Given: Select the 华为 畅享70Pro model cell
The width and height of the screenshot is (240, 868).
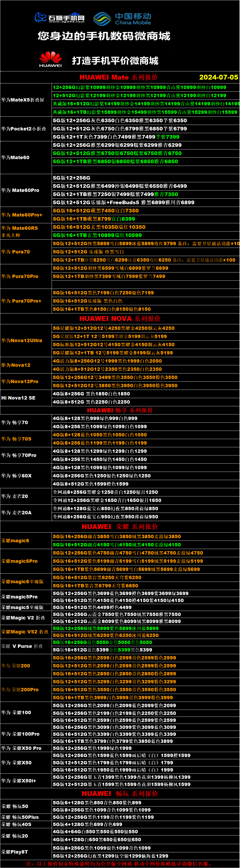Looking at the screenshot, I should [x=19, y=455].
